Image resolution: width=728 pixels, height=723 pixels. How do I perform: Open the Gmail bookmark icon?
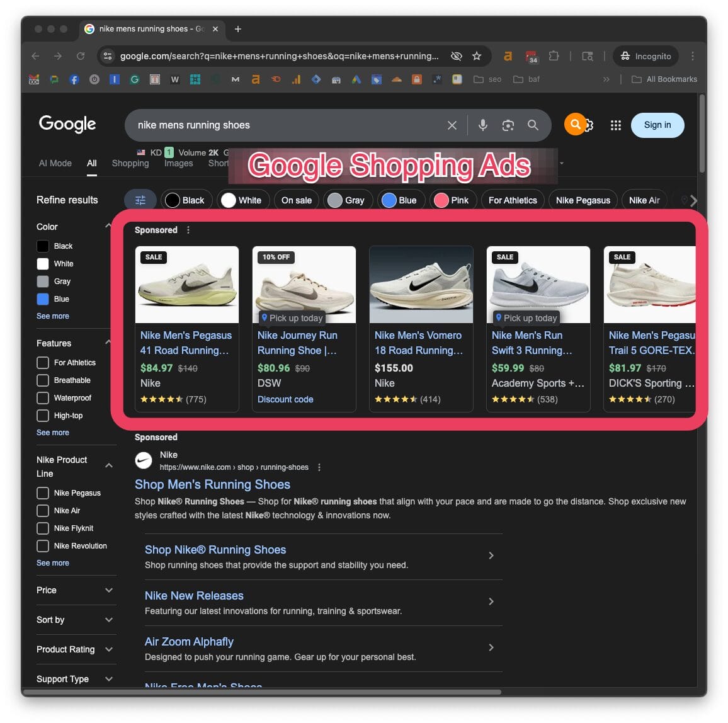[x=34, y=79]
